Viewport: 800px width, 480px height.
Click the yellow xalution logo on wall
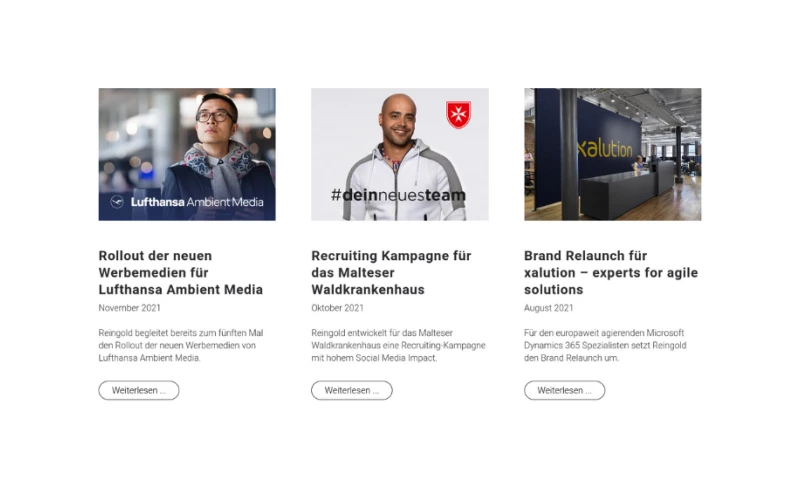(605, 149)
